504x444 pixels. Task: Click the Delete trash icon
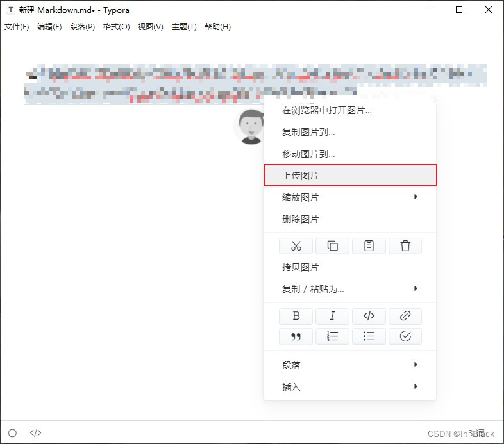click(405, 246)
